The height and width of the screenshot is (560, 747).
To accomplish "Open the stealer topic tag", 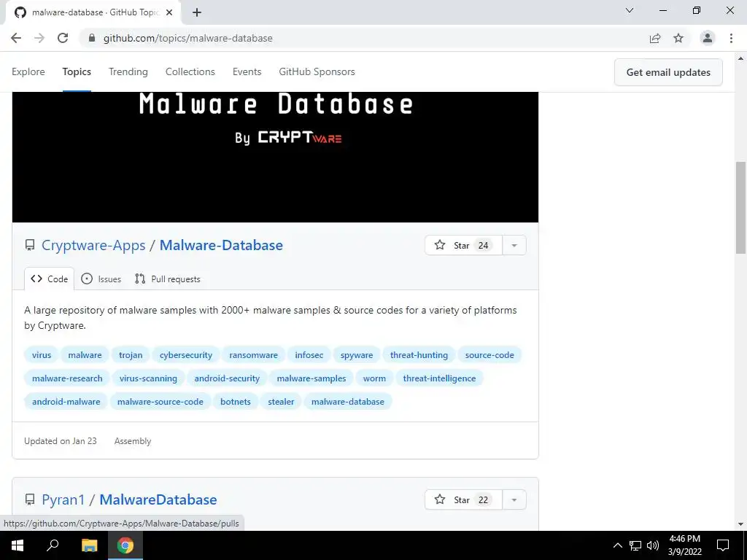I will click(281, 402).
